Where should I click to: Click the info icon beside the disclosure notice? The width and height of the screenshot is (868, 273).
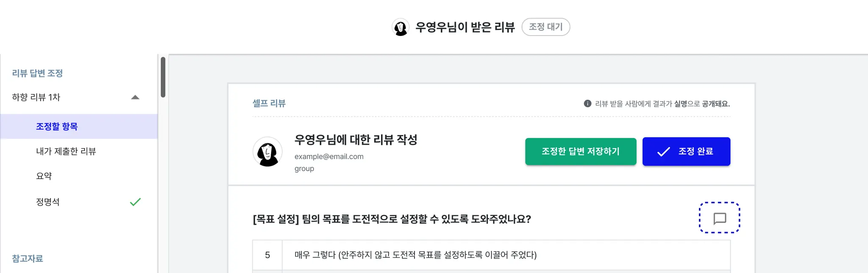pos(587,104)
